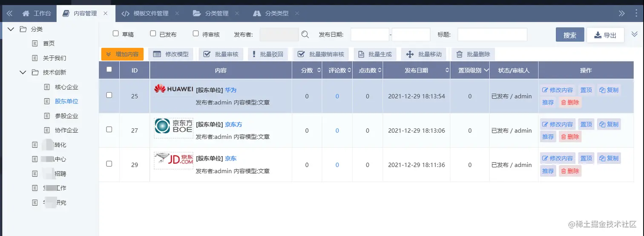This screenshot has height=236, width=644.
Task: Click the orange 增加内容 button
Action: (x=122, y=54)
